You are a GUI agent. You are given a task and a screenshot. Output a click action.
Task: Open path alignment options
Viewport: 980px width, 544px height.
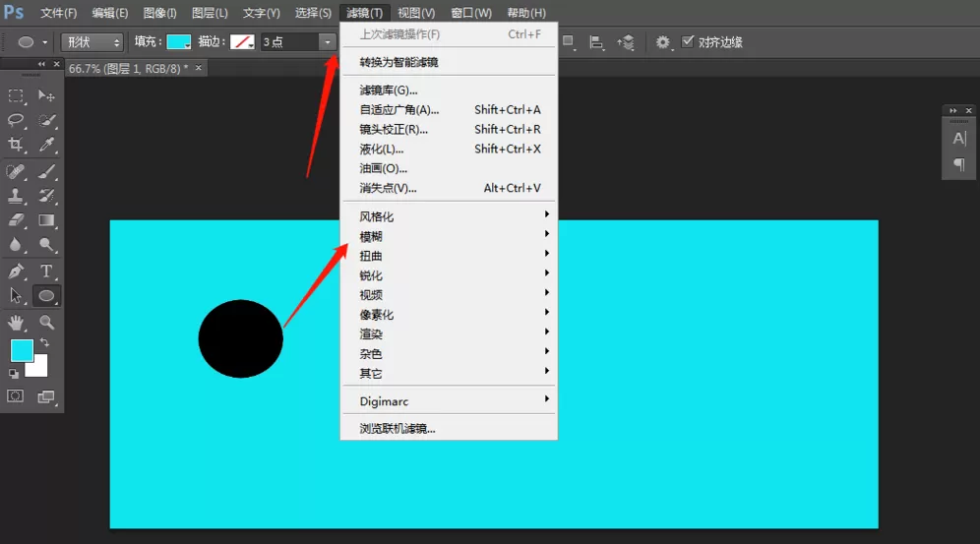click(597, 42)
